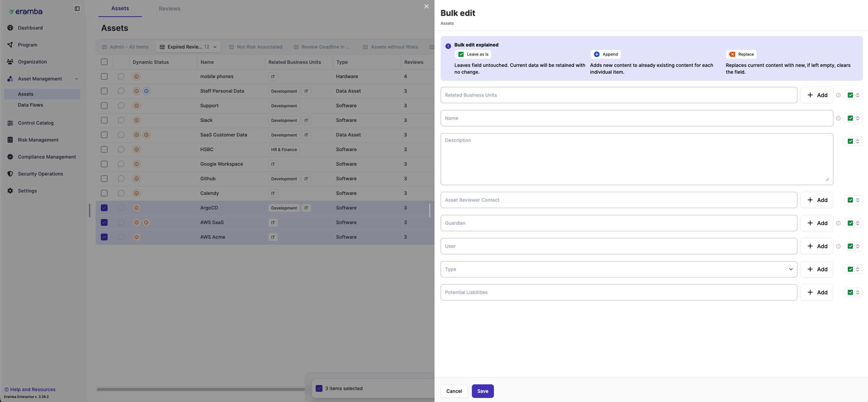Expand the Expired Reviews filter dropdown arrow

pyautogui.click(x=215, y=47)
